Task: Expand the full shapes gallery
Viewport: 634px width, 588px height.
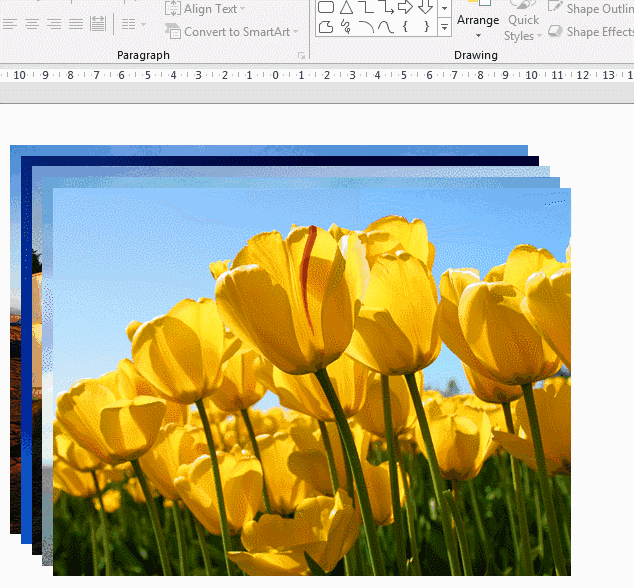Action: point(444,27)
